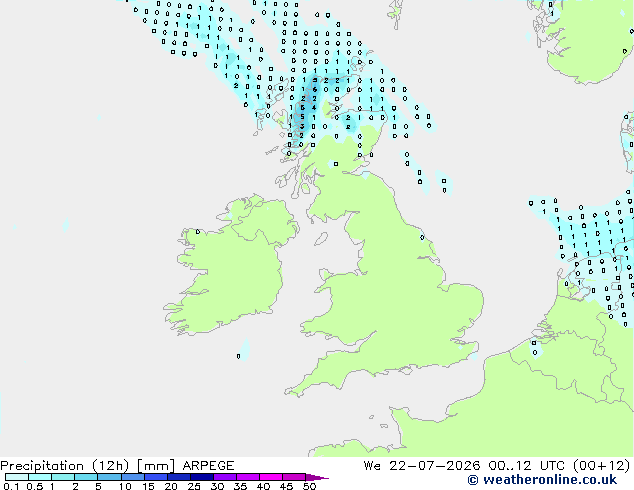Click the '00..12 UTC' time range
The image size is (634, 490).
coord(526,466)
